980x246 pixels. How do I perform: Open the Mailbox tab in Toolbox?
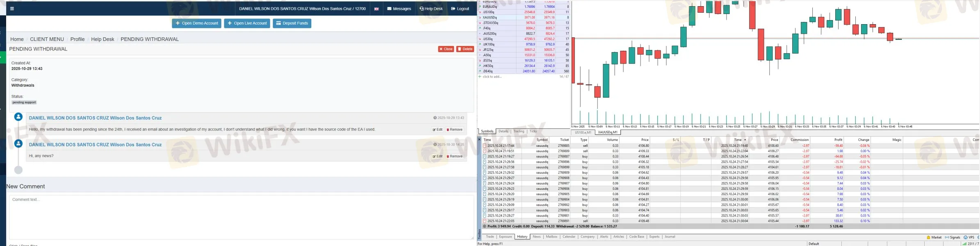[552, 237]
